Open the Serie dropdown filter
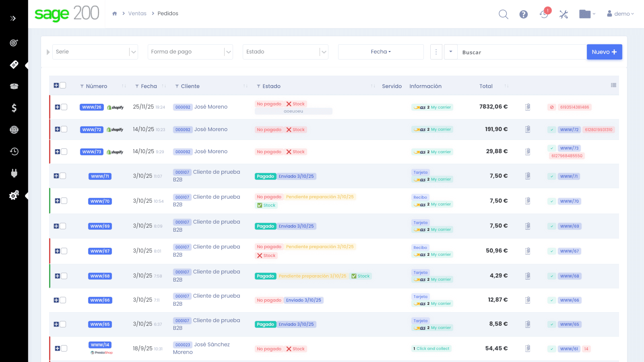 (95, 52)
